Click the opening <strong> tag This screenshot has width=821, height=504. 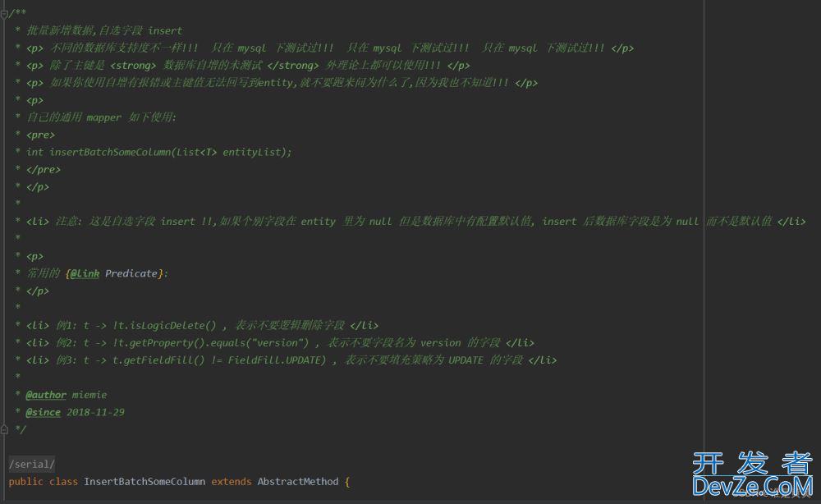click(x=133, y=66)
